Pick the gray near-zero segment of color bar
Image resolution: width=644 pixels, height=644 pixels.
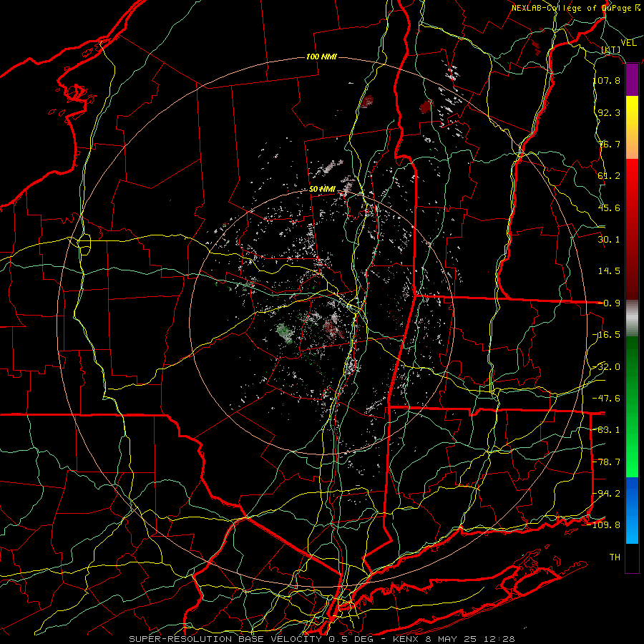(x=632, y=318)
